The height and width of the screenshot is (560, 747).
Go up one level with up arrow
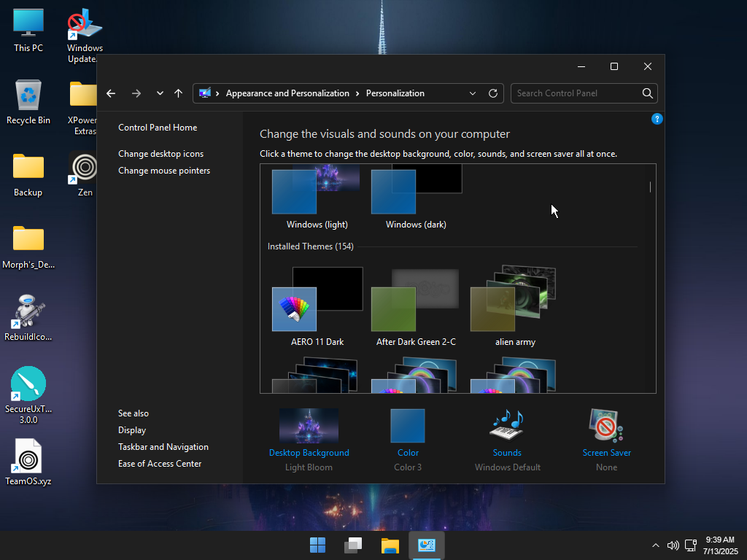tap(179, 93)
